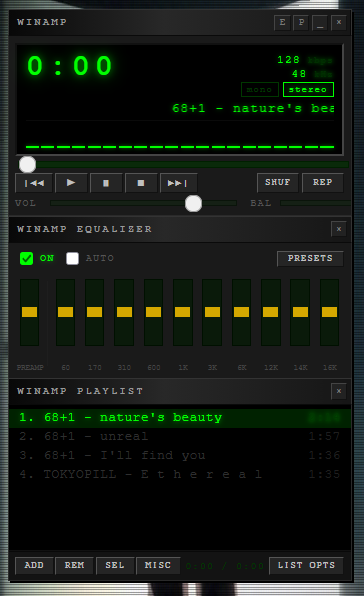Start playback with the Play button

(x=71, y=183)
